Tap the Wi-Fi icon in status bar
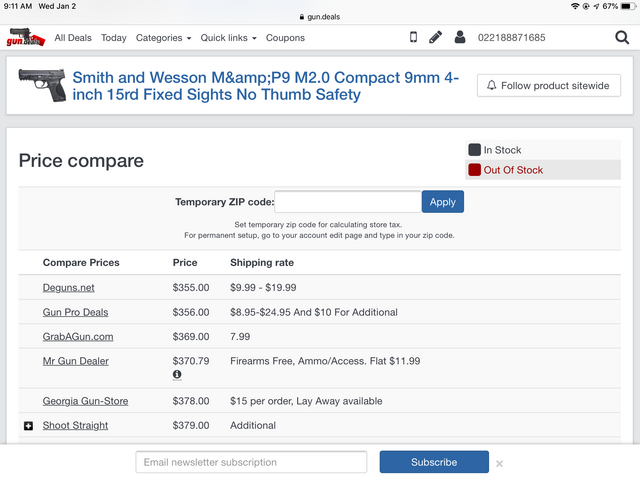640x480 pixels. [x=575, y=6]
